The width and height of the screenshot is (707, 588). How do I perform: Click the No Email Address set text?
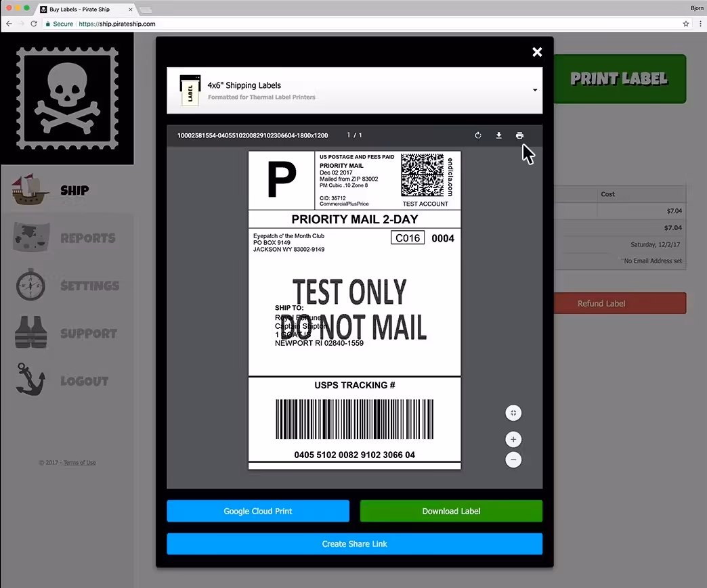coord(653,261)
